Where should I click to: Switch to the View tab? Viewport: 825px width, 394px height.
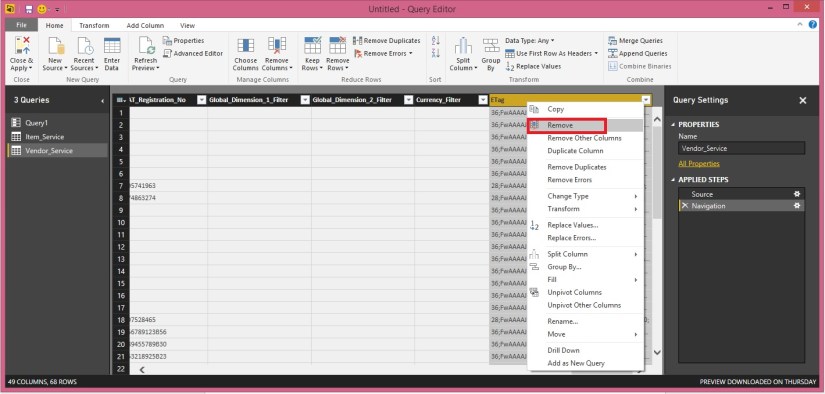click(187, 25)
